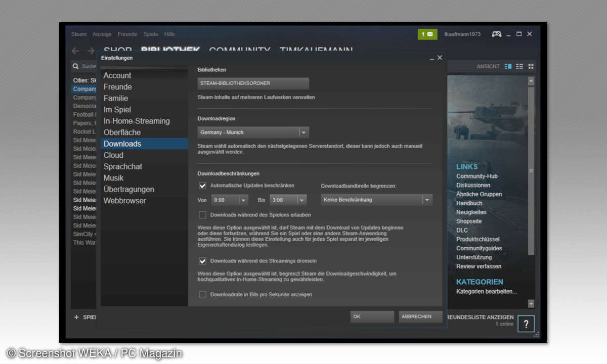Open the Community-Hub link
The height and width of the screenshot is (364, 607).
(477, 176)
